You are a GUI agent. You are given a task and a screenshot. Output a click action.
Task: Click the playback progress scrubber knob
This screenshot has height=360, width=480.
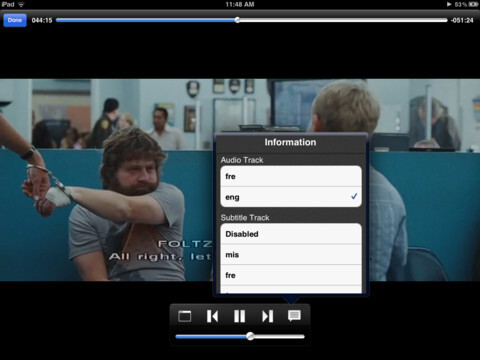[237, 20]
